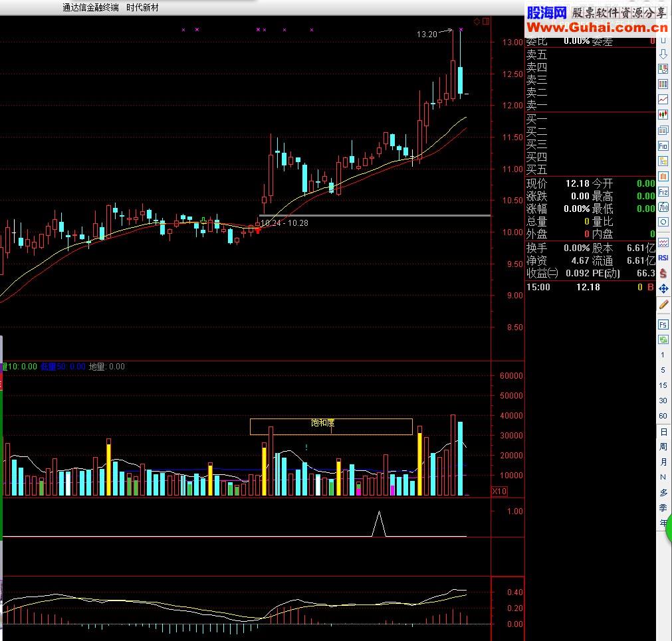The height and width of the screenshot is (641, 672).
Task: Select the 60-minute period button
Action: click(663, 416)
